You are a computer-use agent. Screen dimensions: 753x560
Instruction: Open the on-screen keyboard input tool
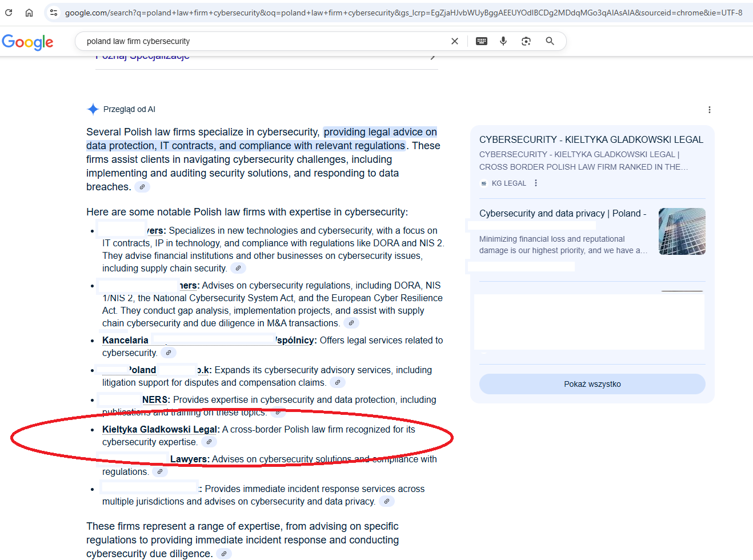pos(482,41)
